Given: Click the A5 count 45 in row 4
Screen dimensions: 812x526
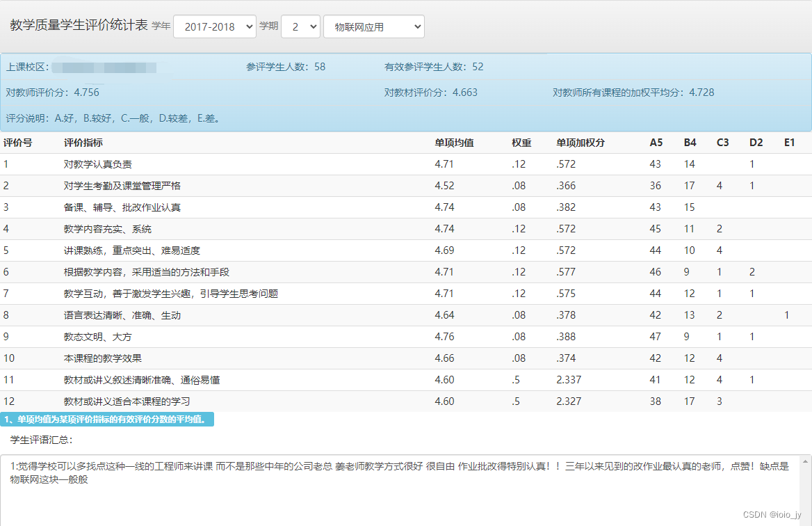Looking at the screenshot, I should (x=655, y=229).
